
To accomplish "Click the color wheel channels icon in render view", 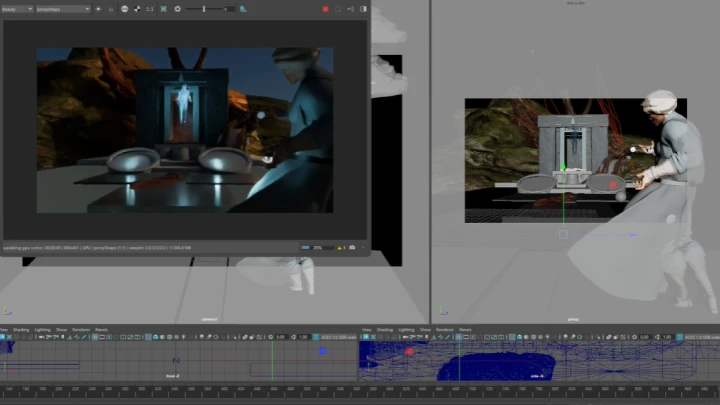I will (x=124, y=9).
